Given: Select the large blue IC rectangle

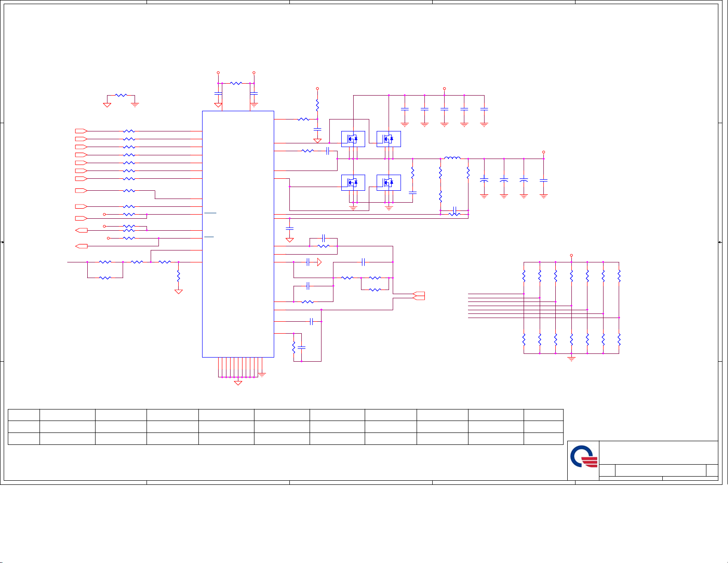Looking at the screenshot, I should [238, 234].
